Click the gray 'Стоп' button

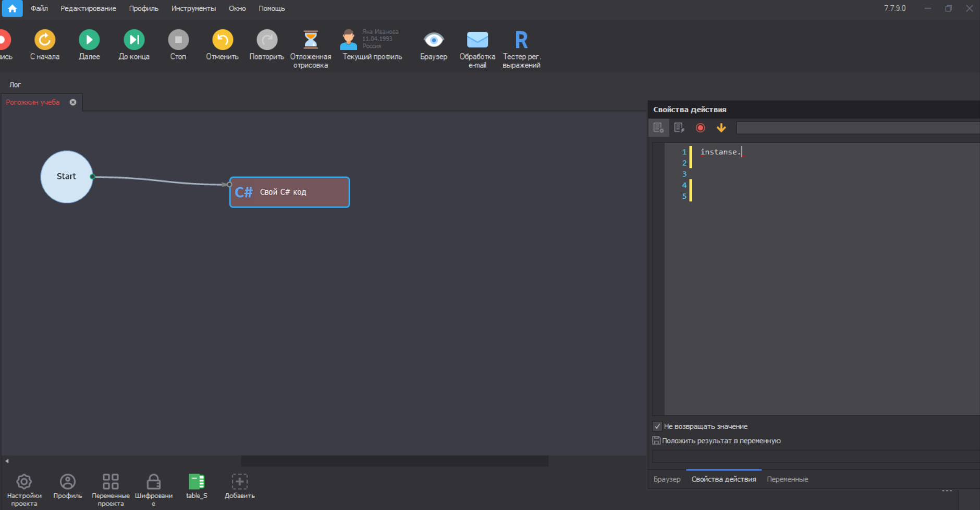[178, 40]
